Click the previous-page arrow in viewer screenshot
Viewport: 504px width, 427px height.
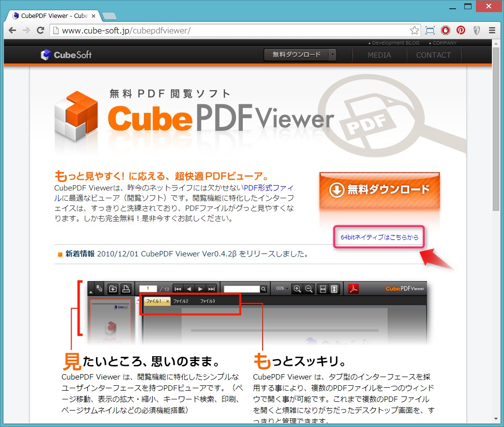[x=189, y=289]
